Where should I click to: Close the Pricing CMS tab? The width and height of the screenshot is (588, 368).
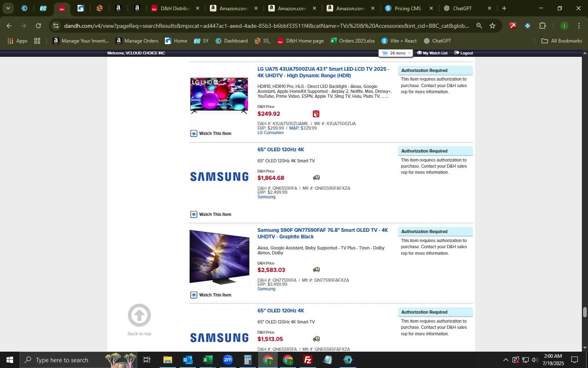431,8
